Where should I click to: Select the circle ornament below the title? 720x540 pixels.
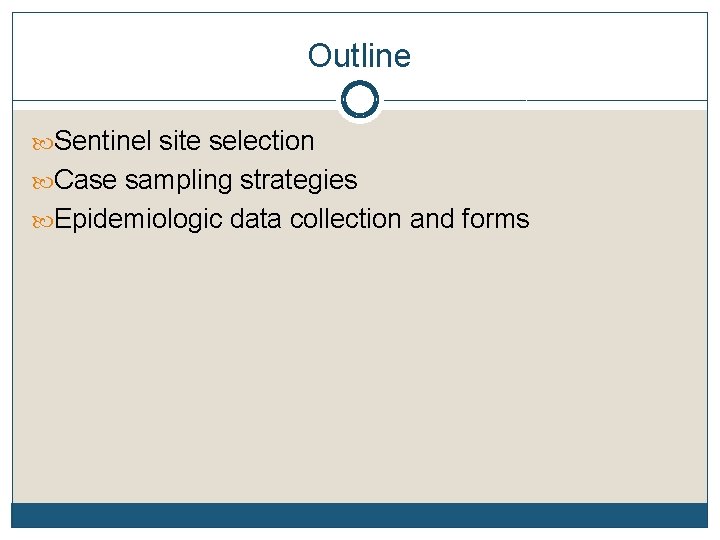pyautogui.click(x=359, y=100)
